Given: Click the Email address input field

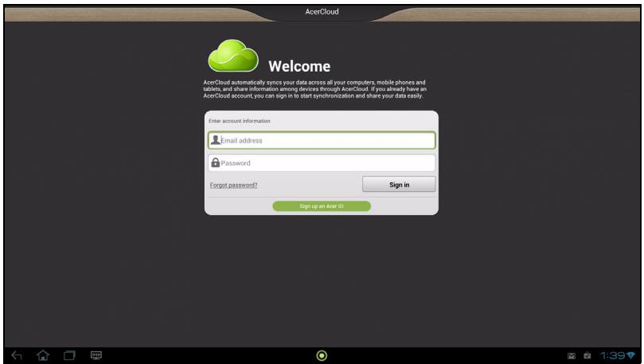Looking at the screenshot, I should tap(322, 140).
